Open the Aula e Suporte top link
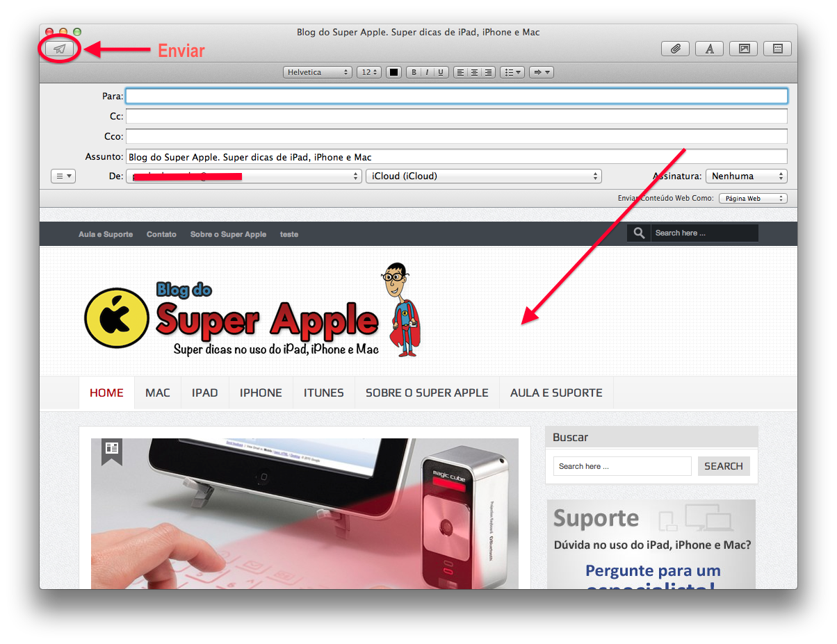Viewport: 837px width, 644px height. [x=106, y=234]
